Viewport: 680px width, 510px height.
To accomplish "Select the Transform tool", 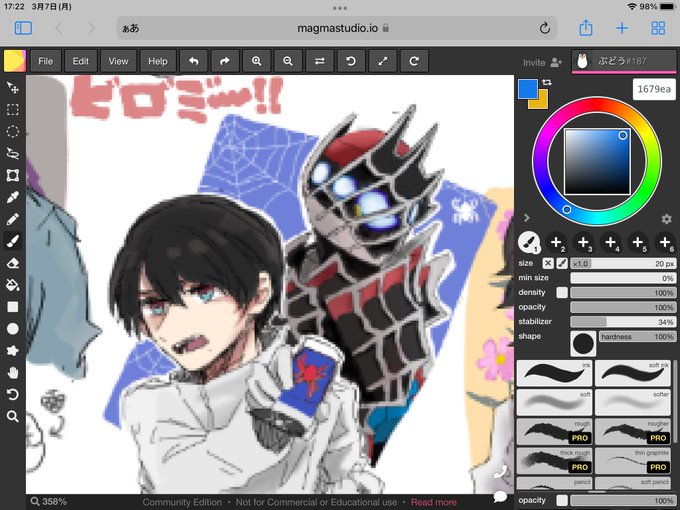I will click(x=13, y=175).
